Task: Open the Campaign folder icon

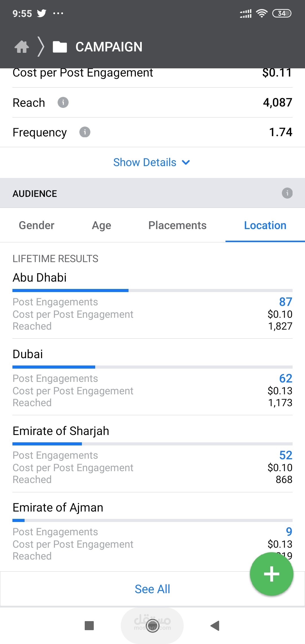Action: click(x=60, y=47)
